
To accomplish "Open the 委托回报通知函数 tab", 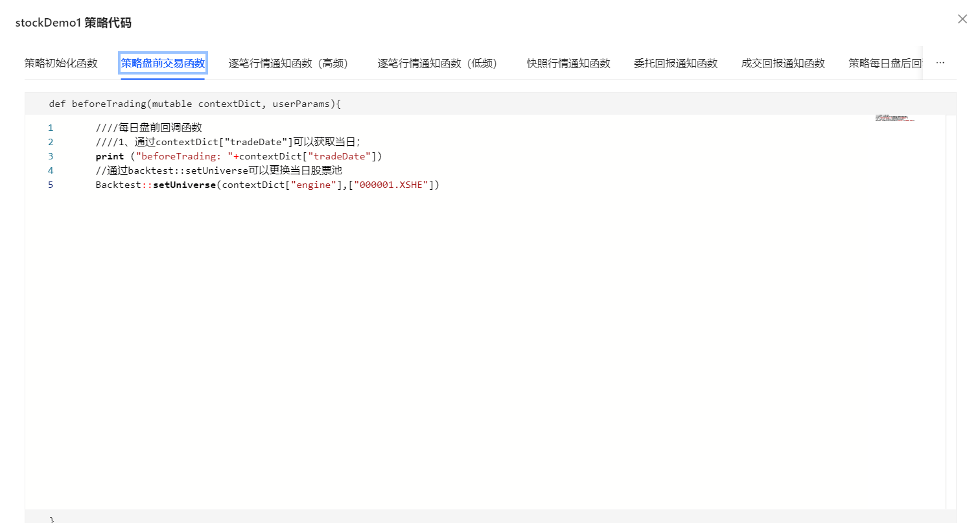I will (x=676, y=63).
